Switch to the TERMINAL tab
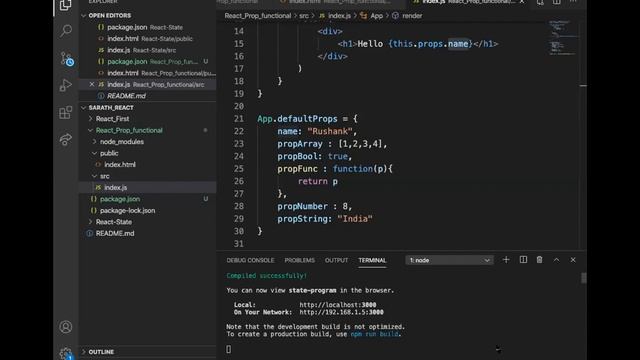 (x=372, y=260)
